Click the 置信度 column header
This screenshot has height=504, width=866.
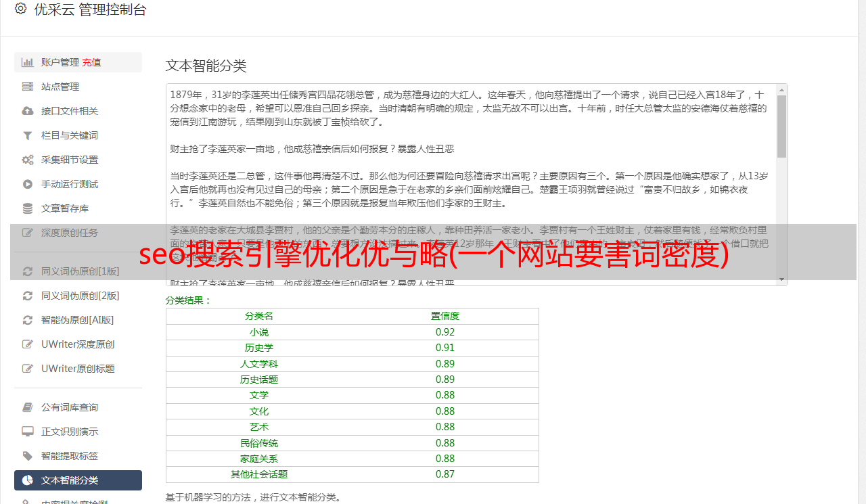445,316
